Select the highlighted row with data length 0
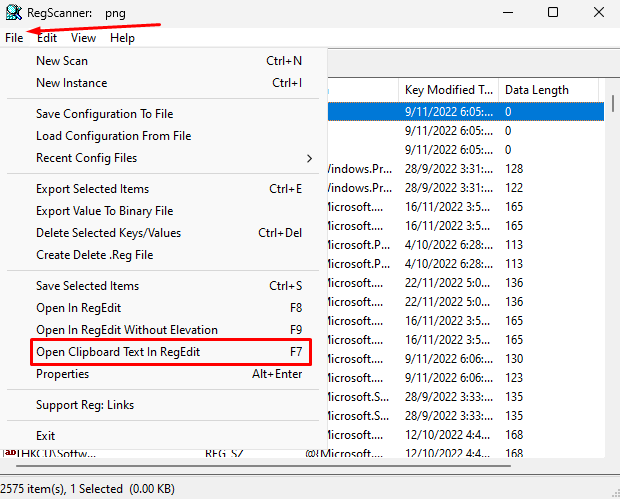The height and width of the screenshot is (499, 620). tap(466, 112)
